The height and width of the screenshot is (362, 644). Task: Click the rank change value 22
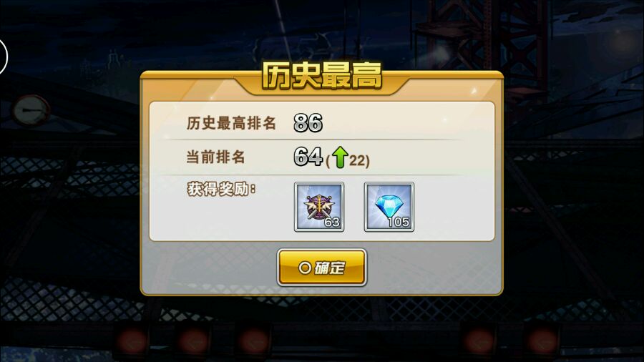357,160
